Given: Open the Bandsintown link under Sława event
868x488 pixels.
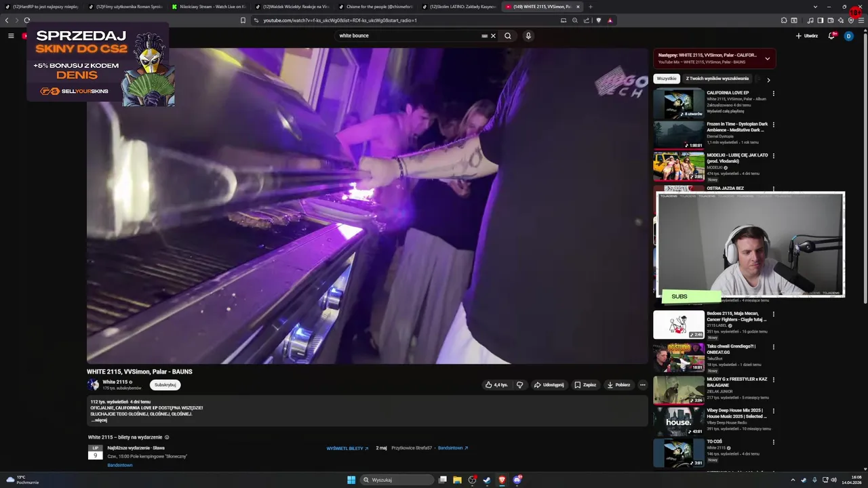Looking at the screenshot, I should pos(120,465).
